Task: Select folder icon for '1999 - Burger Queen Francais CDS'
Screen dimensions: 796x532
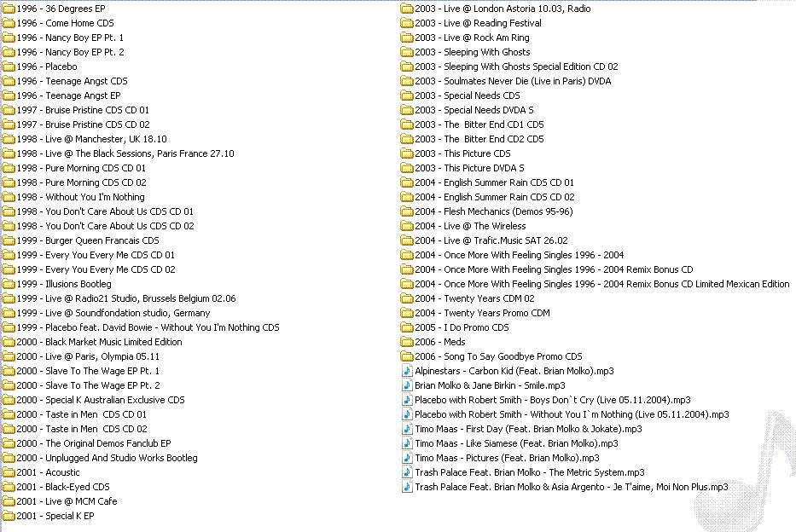Action: click(9, 241)
